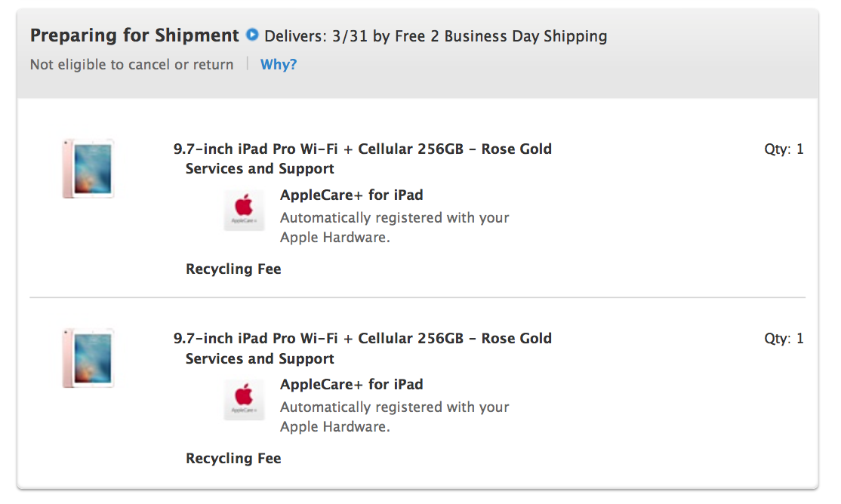
Task: Click the second order item's iPad Pro thumbnail
Action: click(88, 358)
